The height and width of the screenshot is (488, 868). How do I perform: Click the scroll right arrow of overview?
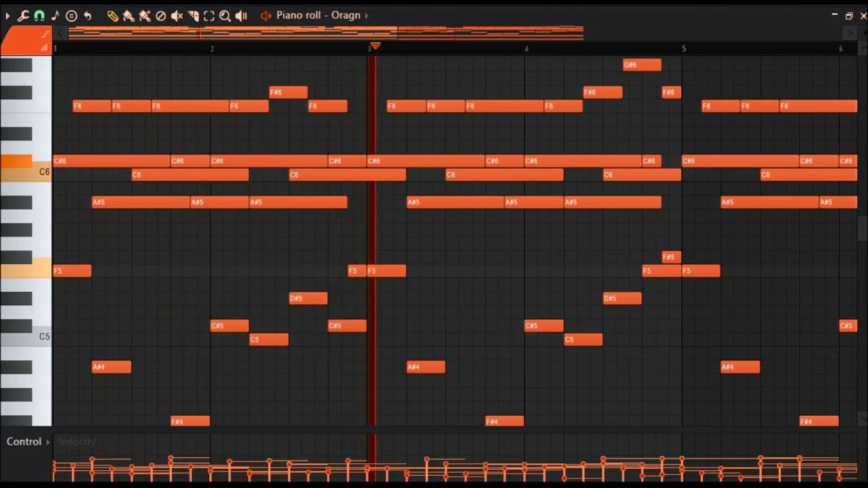[x=850, y=32]
